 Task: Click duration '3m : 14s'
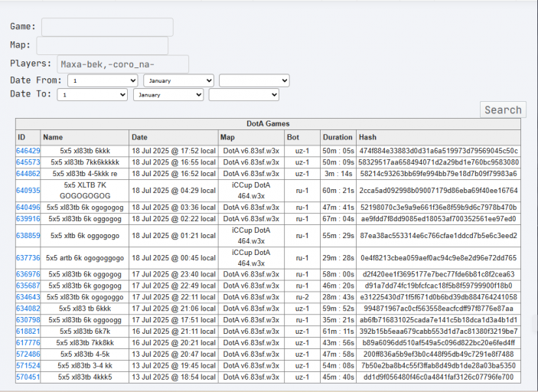pos(338,173)
